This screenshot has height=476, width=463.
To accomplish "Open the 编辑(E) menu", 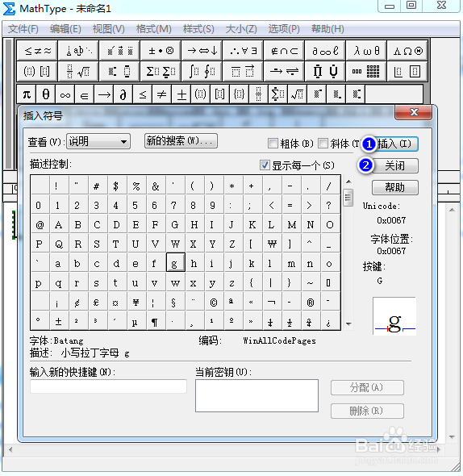I will coord(65,29).
